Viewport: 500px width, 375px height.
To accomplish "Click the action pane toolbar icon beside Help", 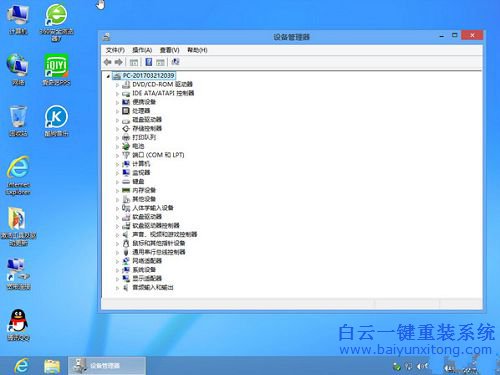I will (160, 62).
